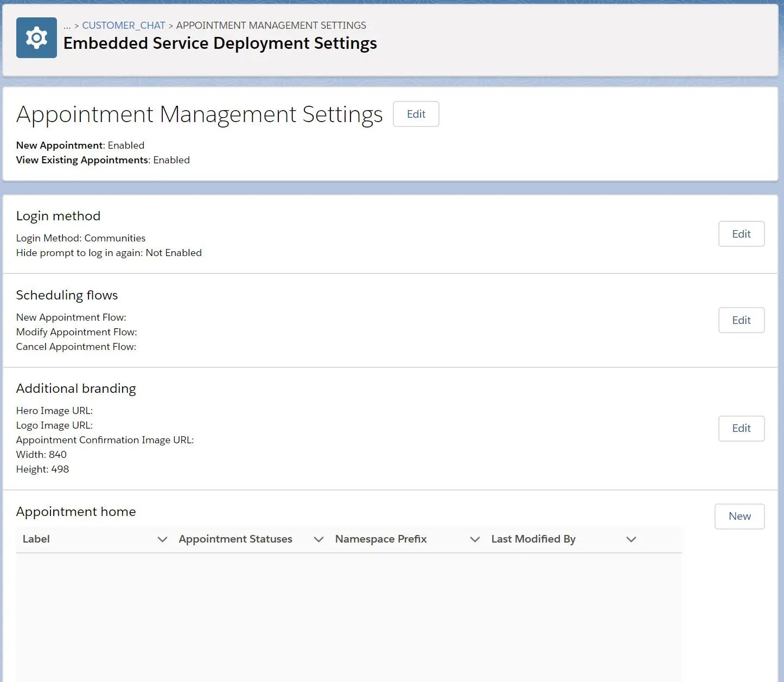Edit the Additional branding section

pos(741,428)
